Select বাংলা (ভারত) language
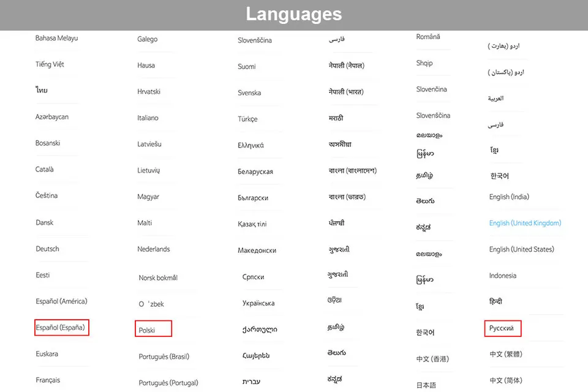The image size is (588, 392). point(347,197)
